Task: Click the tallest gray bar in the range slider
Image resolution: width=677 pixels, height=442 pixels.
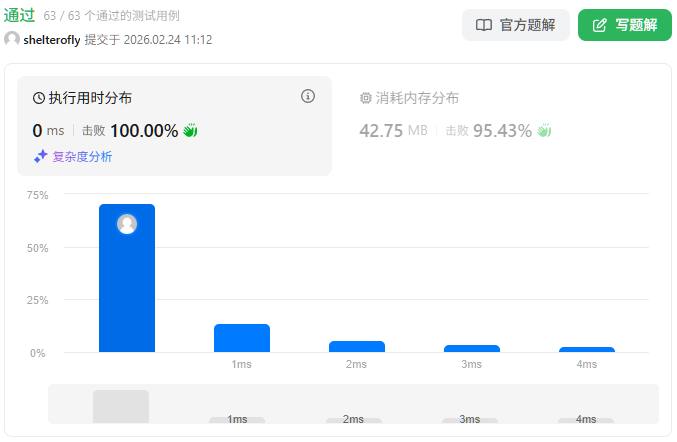Action: point(121,406)
